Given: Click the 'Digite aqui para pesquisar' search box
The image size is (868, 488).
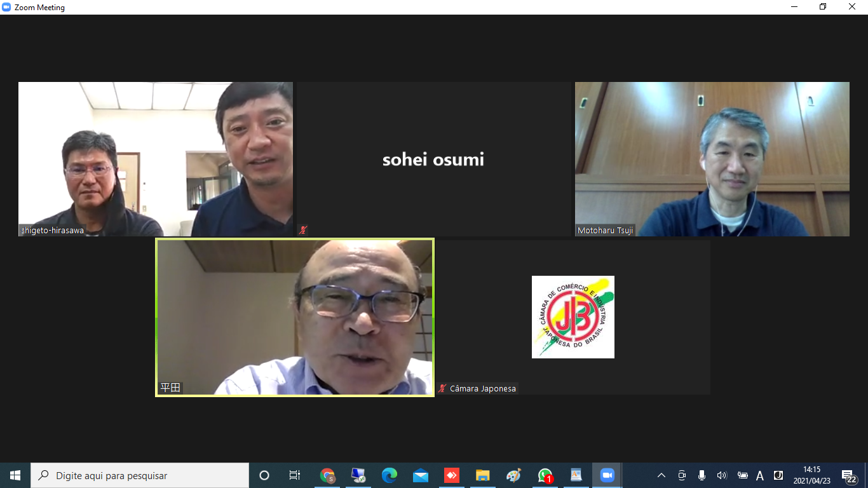Looking at the screenshot, I should [140, 475].
